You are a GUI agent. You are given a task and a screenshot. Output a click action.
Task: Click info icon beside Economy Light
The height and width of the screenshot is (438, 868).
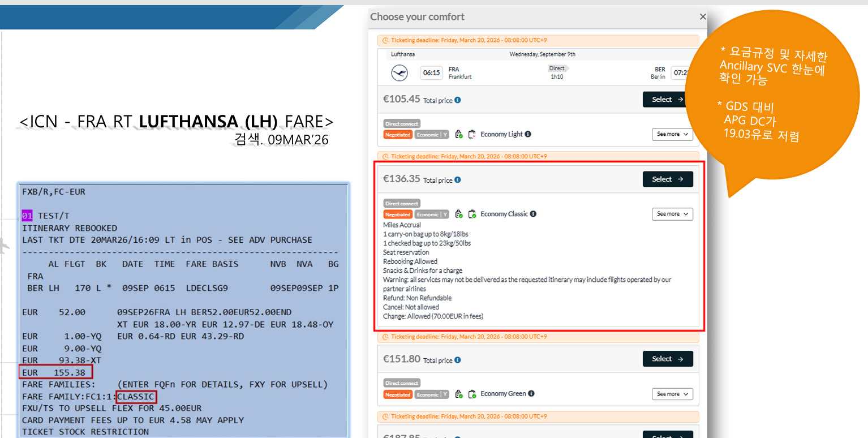[x=528, y=134]
